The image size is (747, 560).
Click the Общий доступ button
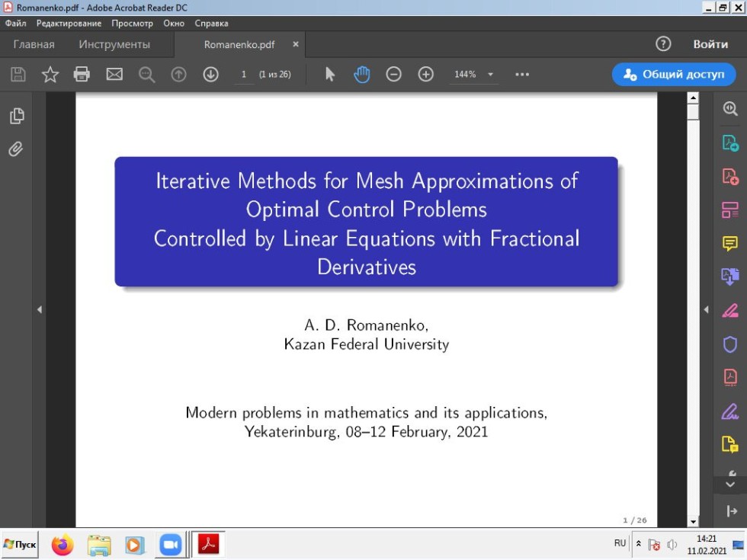674,75
